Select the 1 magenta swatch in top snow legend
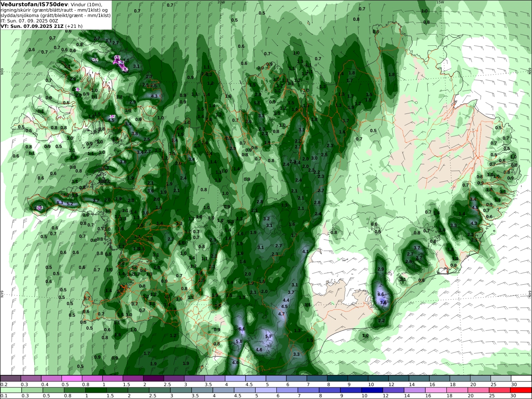This screenshot has height=399, width=532. click(x=112, y=378)
